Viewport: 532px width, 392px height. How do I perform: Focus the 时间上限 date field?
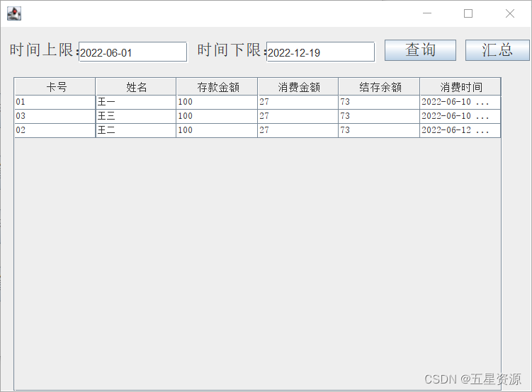tap(132, 52)
